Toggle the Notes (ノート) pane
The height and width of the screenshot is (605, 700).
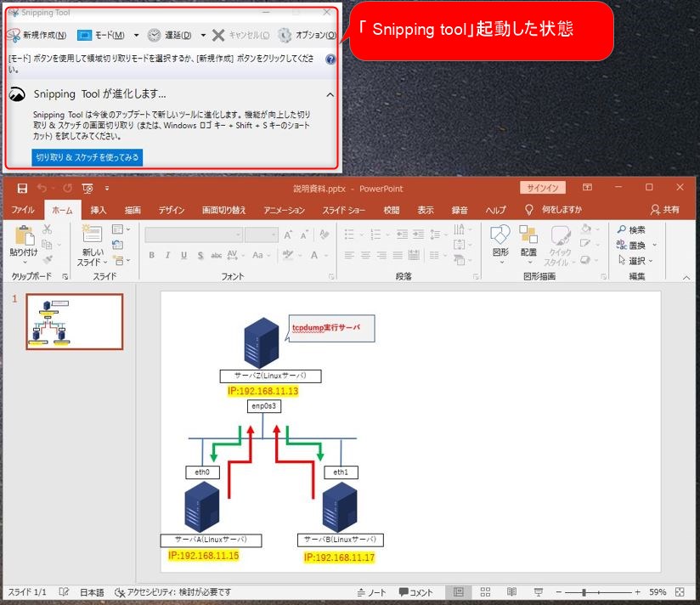[x=371, y=592]
